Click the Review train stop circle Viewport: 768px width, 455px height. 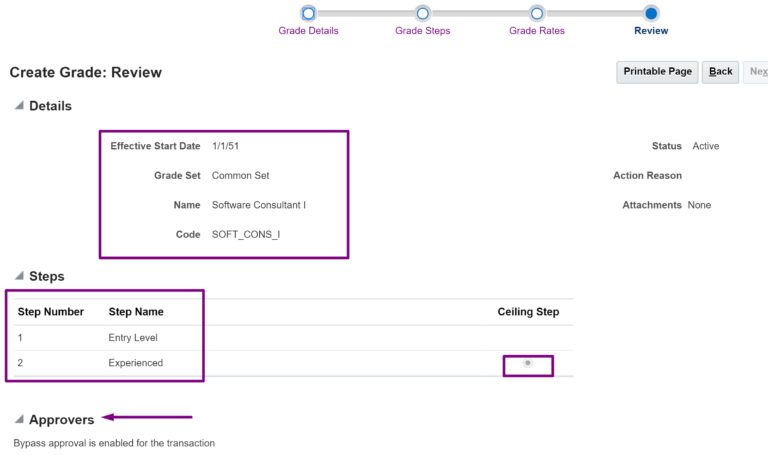651,13
